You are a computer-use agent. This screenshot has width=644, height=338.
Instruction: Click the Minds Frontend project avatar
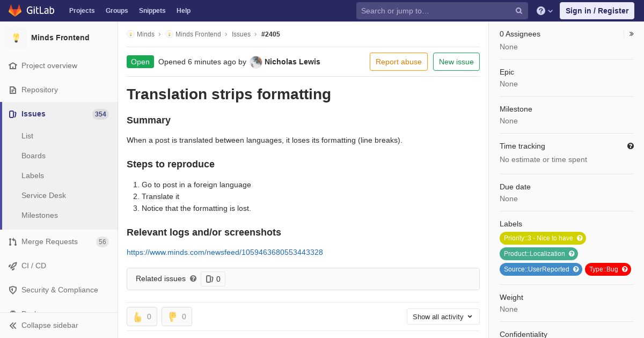pos(16,38)
